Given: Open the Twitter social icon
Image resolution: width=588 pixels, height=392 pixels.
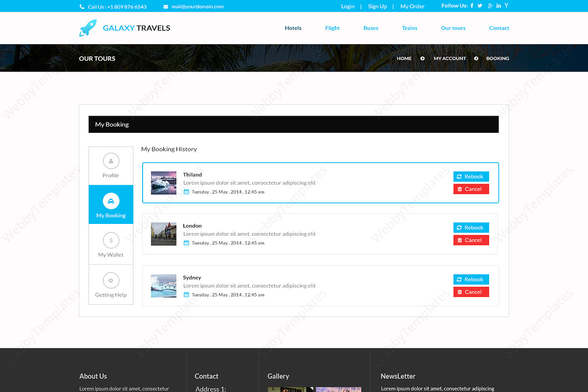Looking at the screenshot, I should coord(480,6).
